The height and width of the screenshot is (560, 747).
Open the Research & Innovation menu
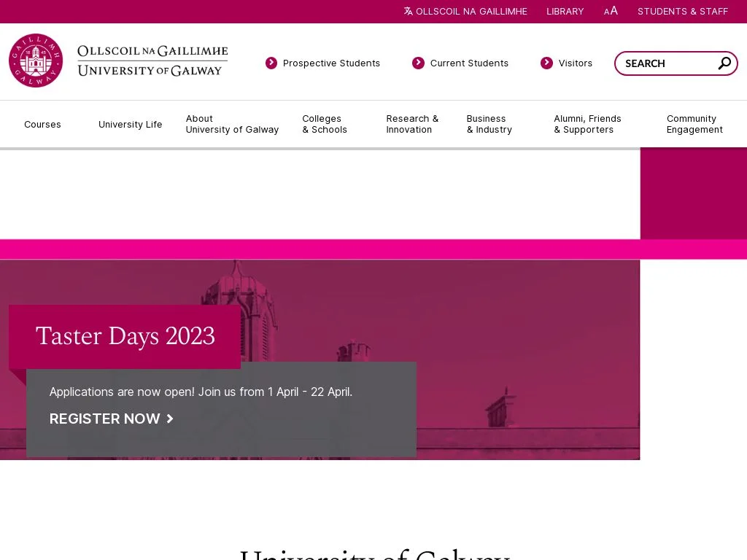(x=412, y=124)
